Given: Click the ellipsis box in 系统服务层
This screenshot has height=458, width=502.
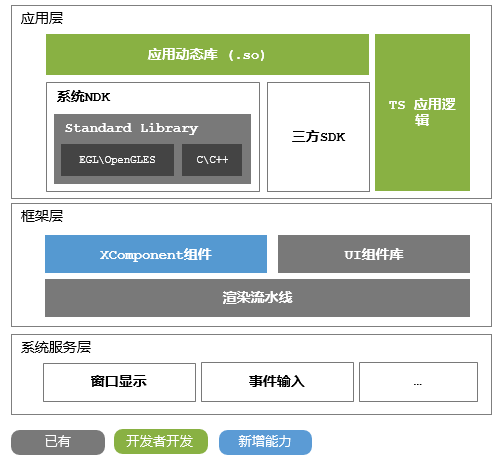Looking at the screenshot, I should point(418,382).
